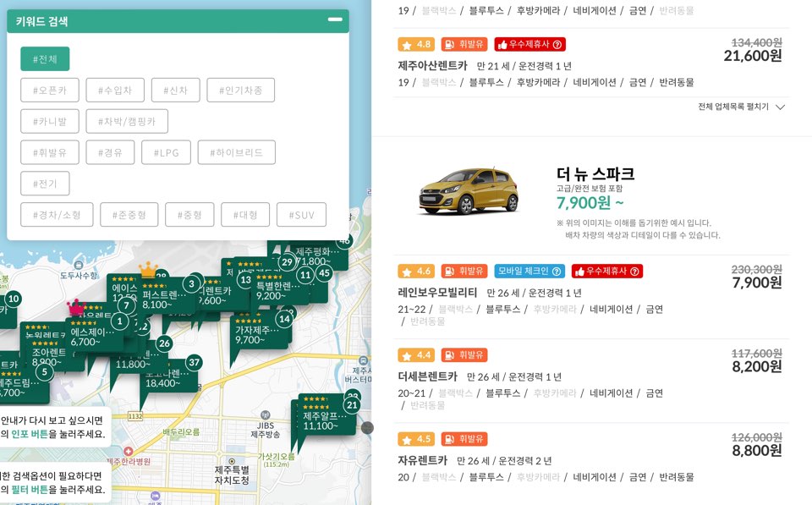Image resolution: width=812 pixels, height=505 pixels.
Task: Choose the #LPG fuel filter
Action: (x=167, y=152)
